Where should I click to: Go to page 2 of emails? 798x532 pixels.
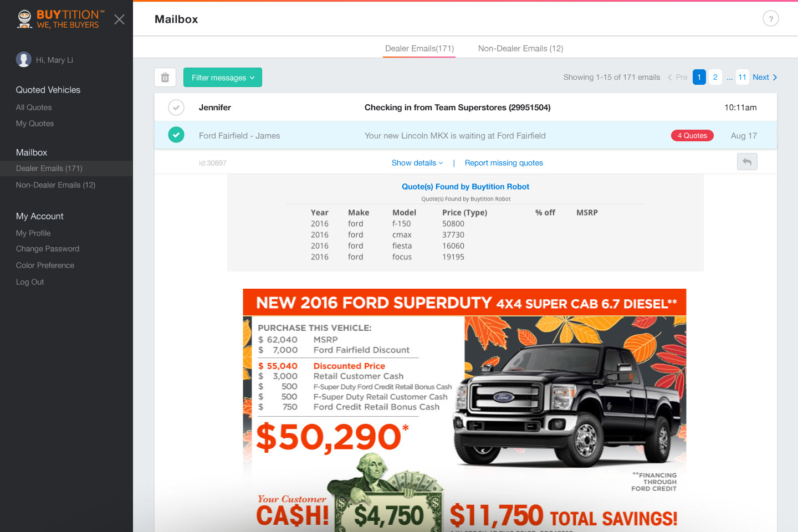click(x=715, y=77)
